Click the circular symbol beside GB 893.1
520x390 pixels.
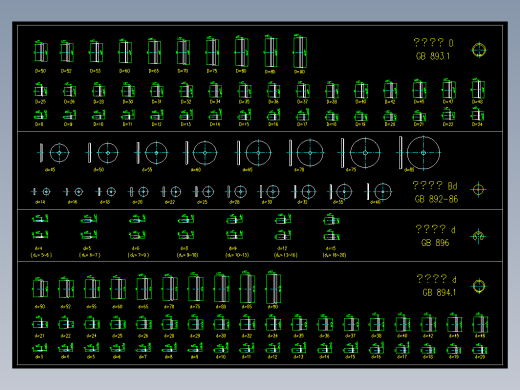click(x=479, y=50)
